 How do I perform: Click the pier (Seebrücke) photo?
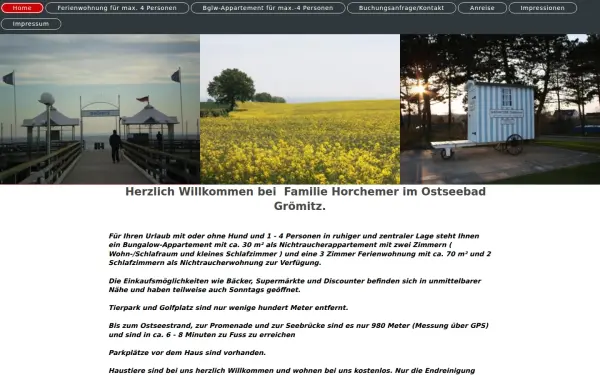[100, 109]
